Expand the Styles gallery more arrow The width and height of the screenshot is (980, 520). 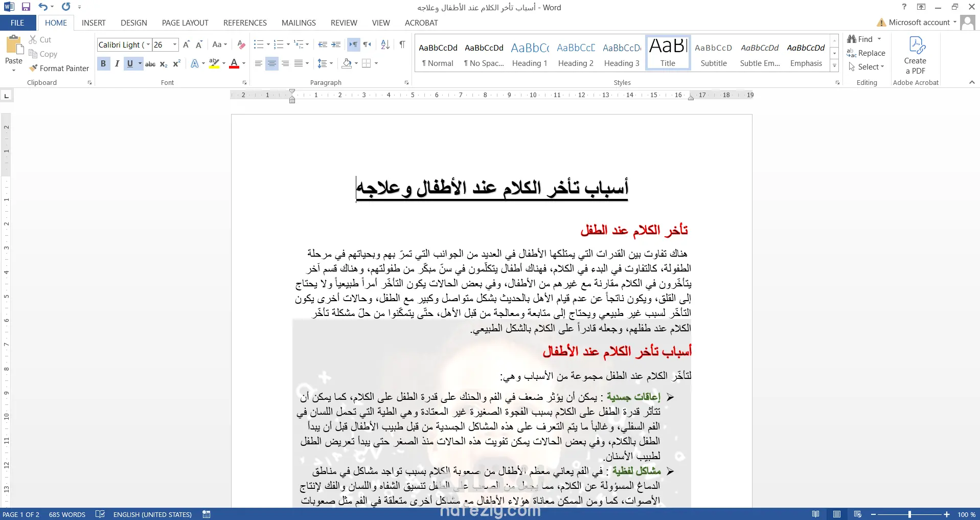(834, 66)
